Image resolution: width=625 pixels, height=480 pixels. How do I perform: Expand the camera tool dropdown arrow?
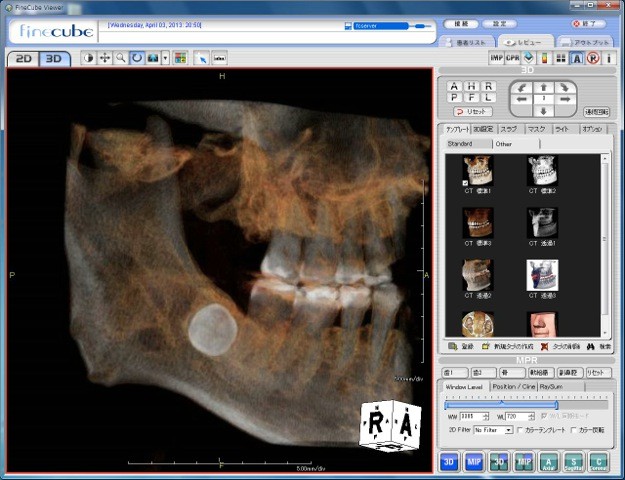pyautogui.click(x=165, y=58)
